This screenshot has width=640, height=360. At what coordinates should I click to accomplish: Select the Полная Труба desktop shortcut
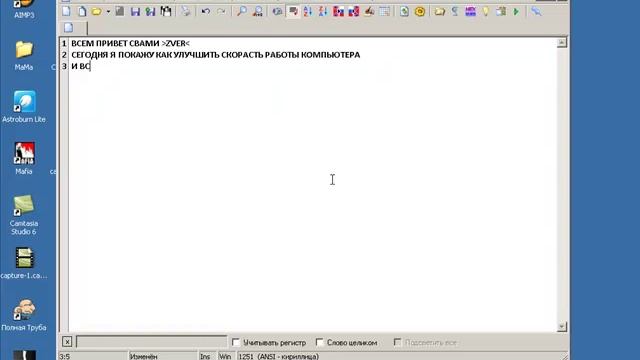tap(24, 315)
